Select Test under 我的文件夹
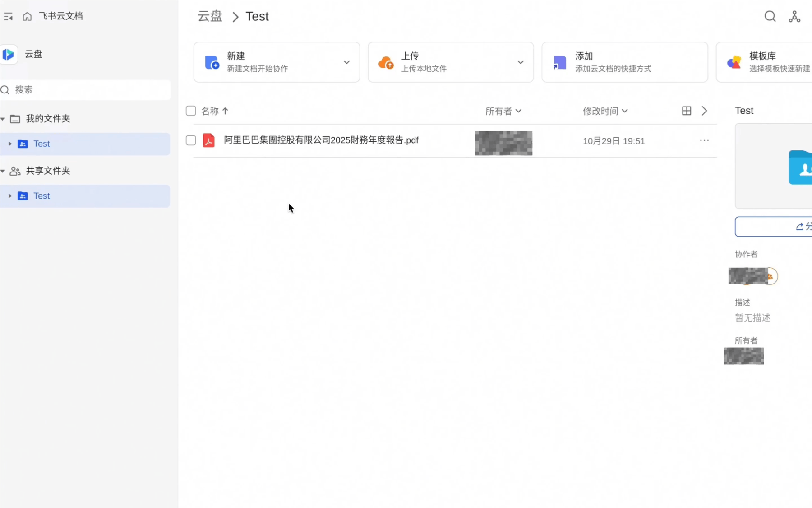 click(85, 144)
